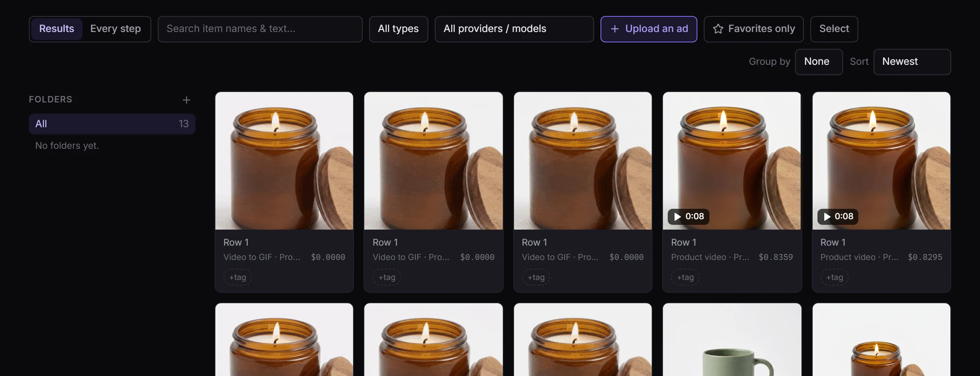980x376 pixels.
Task: Add a new folder with plus icon
Action: (x=186, y=100)
